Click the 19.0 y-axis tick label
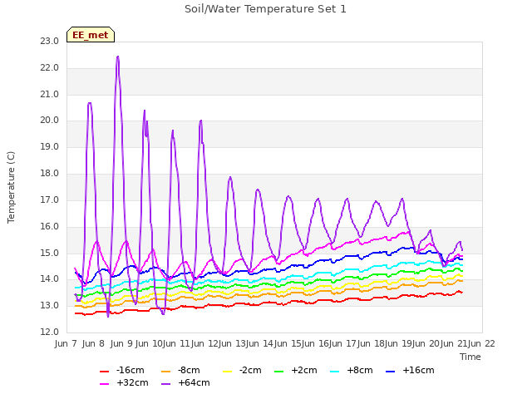 click(50, 146)
